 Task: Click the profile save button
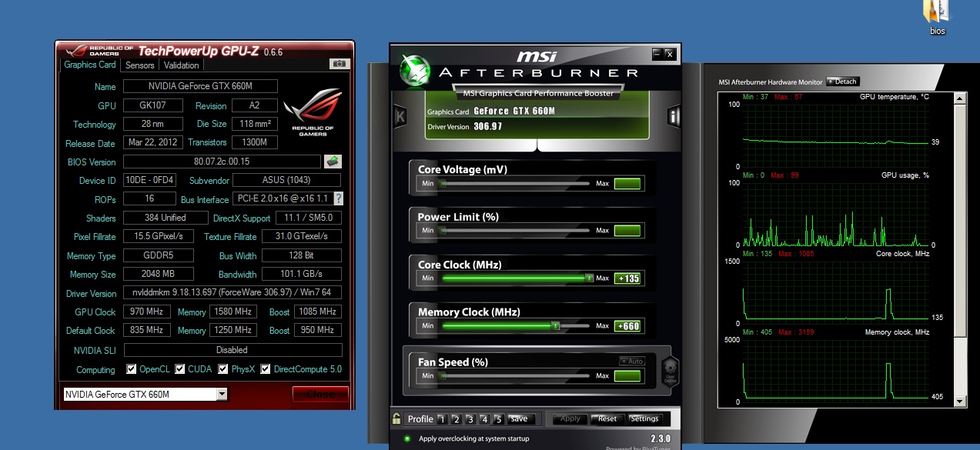(x=519, y=419)
